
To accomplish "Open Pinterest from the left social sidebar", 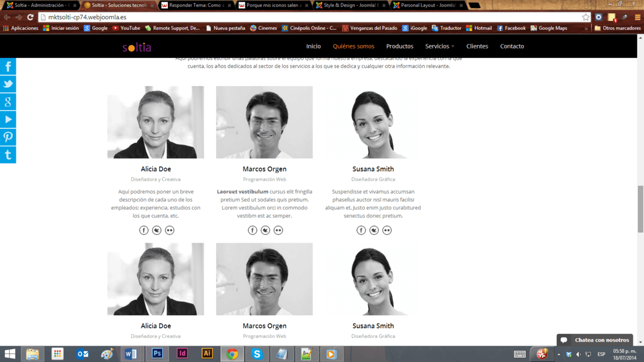I will (8, 137).
